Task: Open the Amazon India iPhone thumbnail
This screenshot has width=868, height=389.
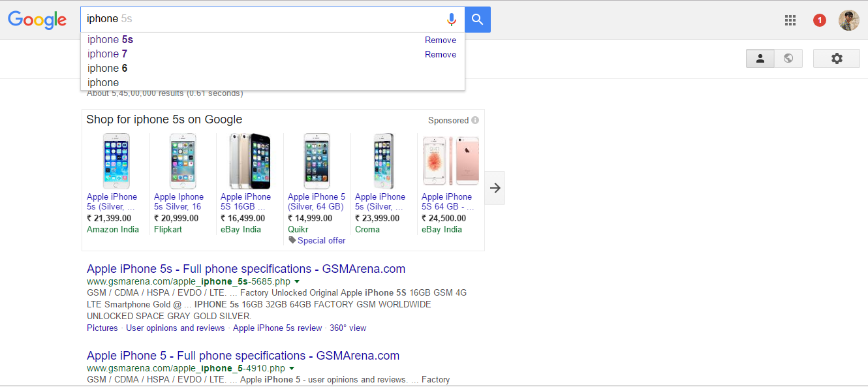Action: (x=116, y=161)
